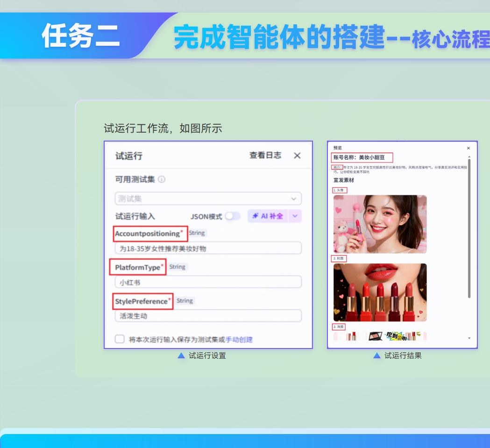This screenshot has height=448, width=490.
Task: Click String type tag beside Accountpositioning
Action: [x=197, y=233]
